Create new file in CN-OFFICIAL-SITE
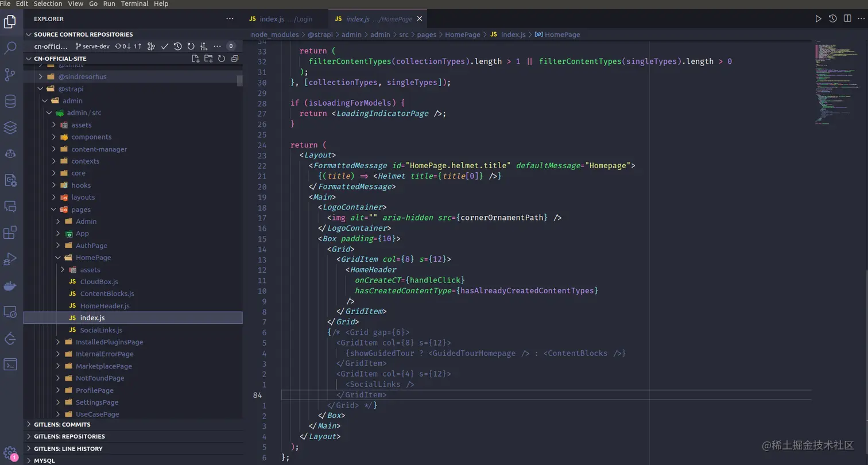868x465 pixels. tap(195, 59)
